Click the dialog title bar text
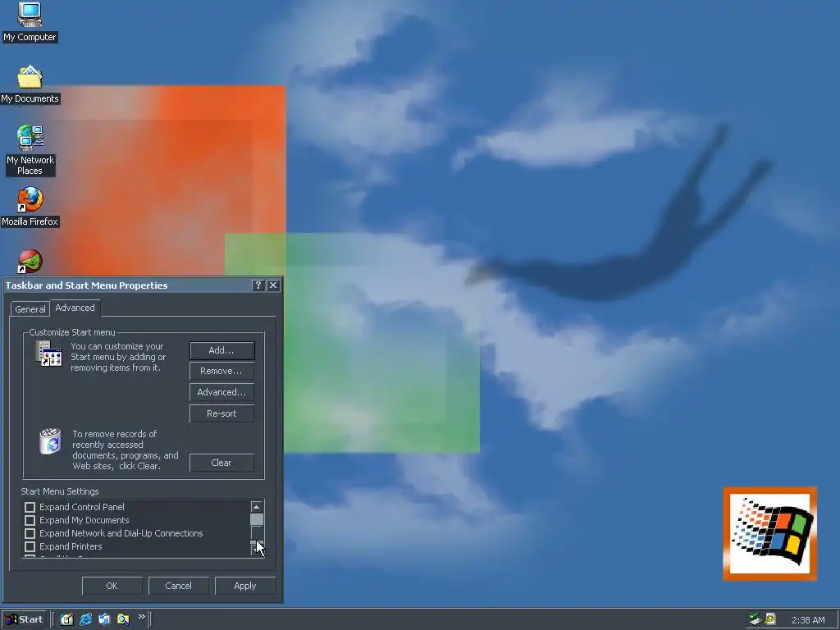The height and width of the screenshot is (630, 840). pyautogui.click(x=86, y=285)
